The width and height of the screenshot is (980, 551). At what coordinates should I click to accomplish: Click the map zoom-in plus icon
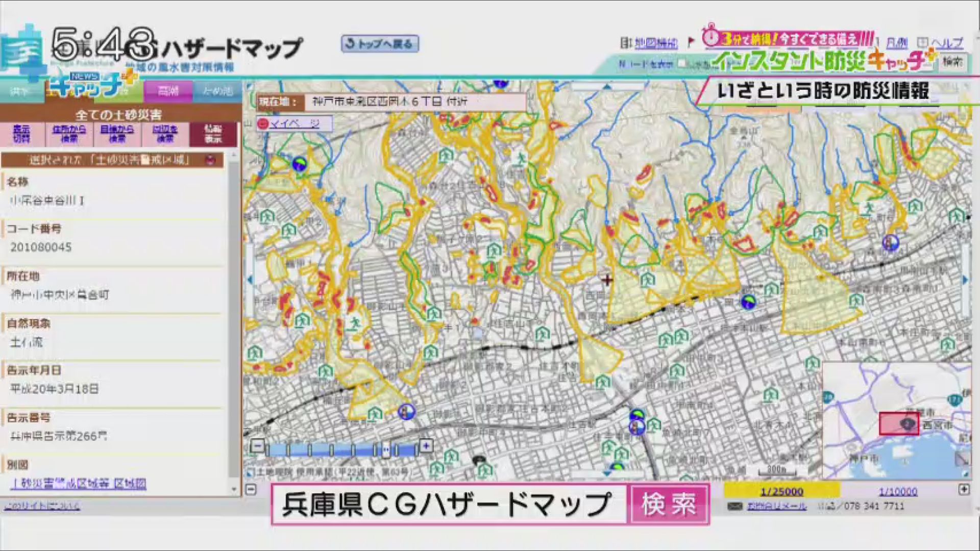point(426,446)
